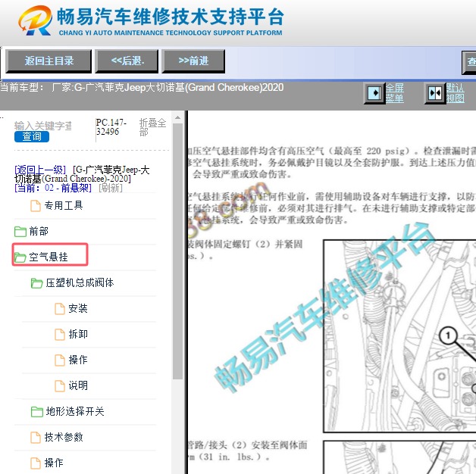Image resolution: width=476 pixels, height=474 pixels.
Task: Click the 专用工具 page icon
Action: 36,206
